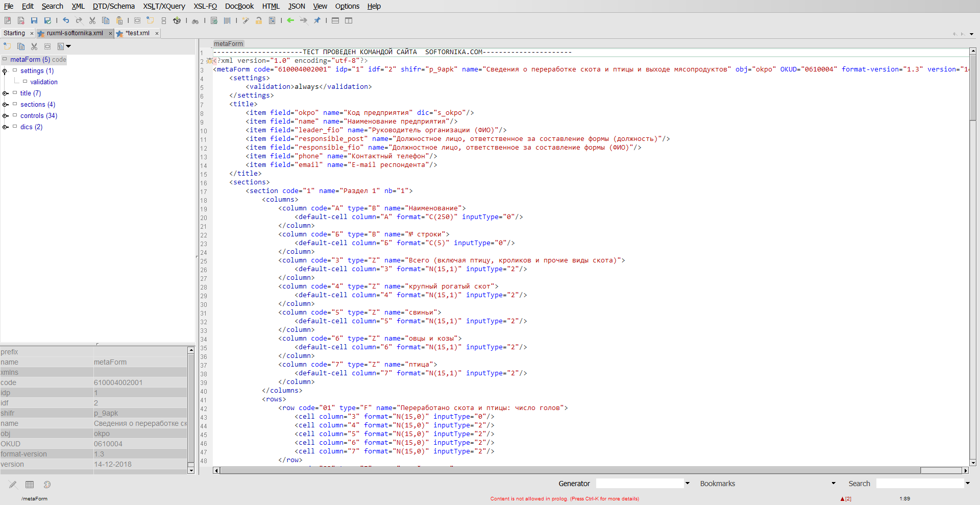Close the ruxml-softornika.xml tab

point(110,33)
